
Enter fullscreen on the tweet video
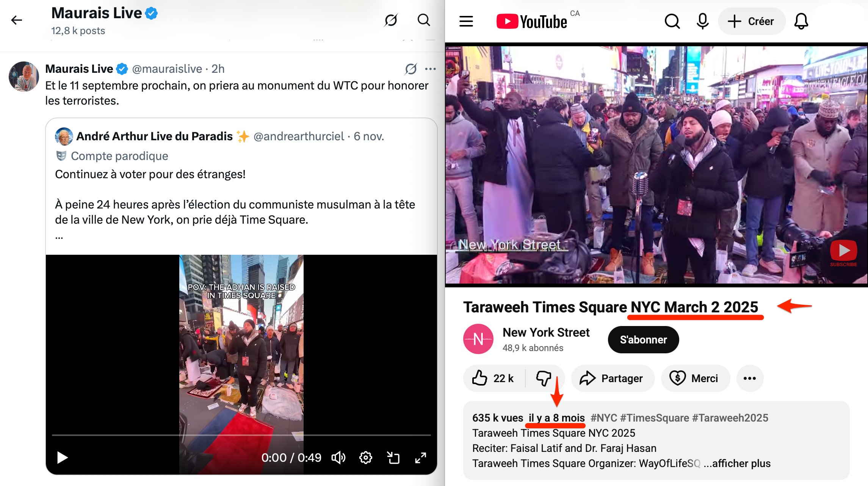tap(420, 458)
